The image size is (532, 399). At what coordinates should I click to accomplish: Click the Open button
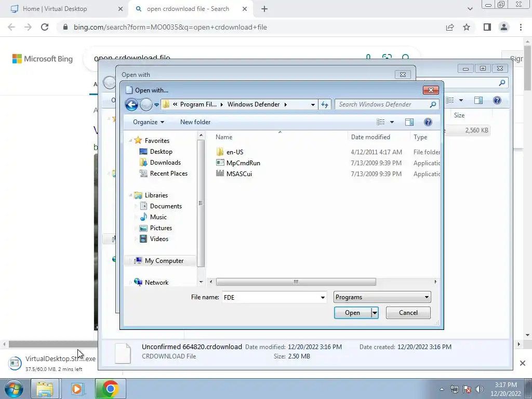(x=353, y=313)
